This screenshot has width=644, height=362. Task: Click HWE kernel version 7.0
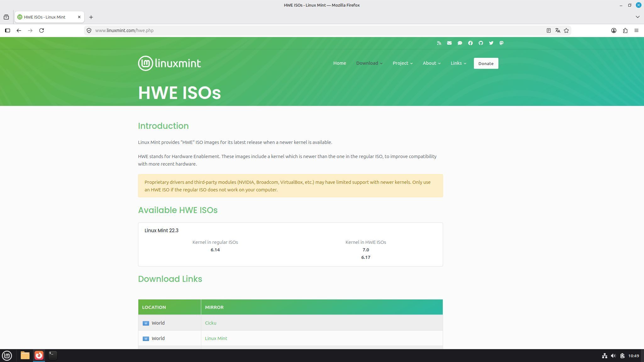(x=366, y=250)
